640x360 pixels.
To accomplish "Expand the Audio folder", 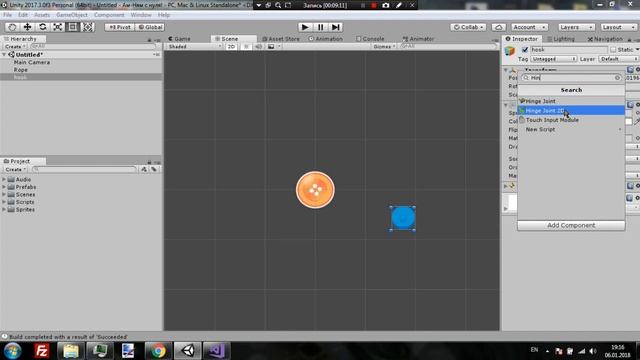I will coord(4,180).
